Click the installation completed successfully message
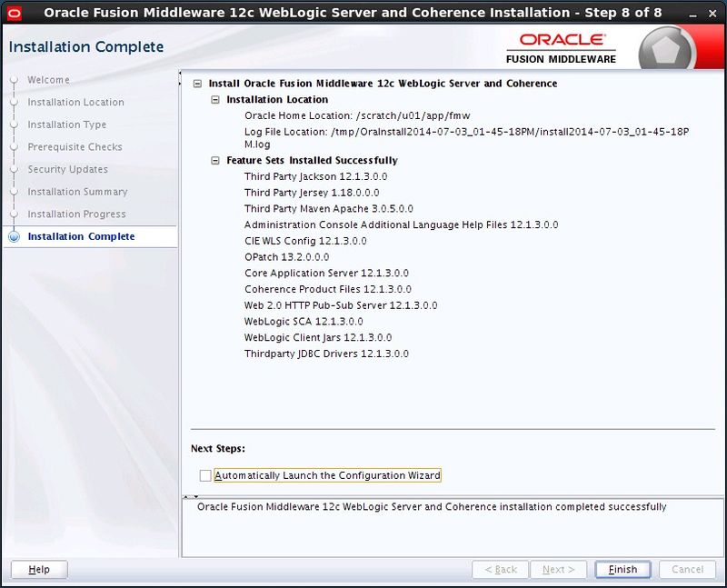 (x=432, y=507)
